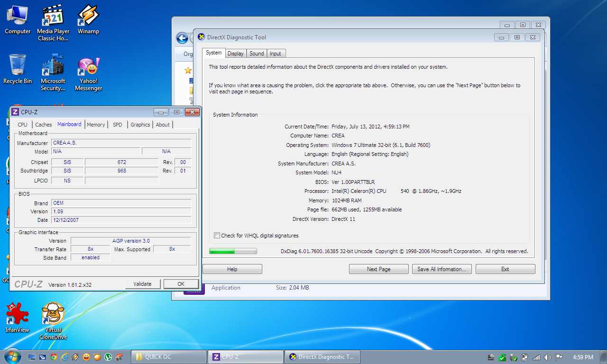Launch Media Player Classic Home Cinema shortcut
This screenshot has height=364, width=607.
53,23
